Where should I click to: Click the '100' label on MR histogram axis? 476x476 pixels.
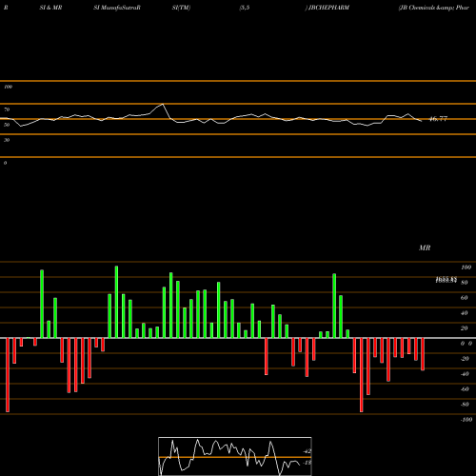point(466,268)
